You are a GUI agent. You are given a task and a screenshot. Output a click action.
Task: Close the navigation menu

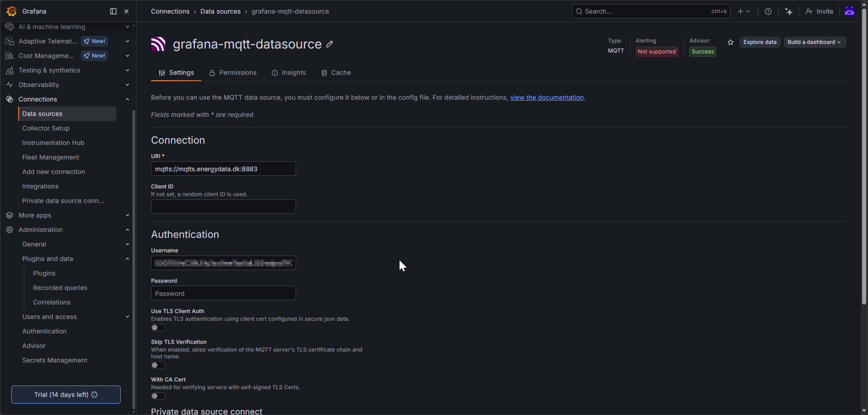point(127,11)
